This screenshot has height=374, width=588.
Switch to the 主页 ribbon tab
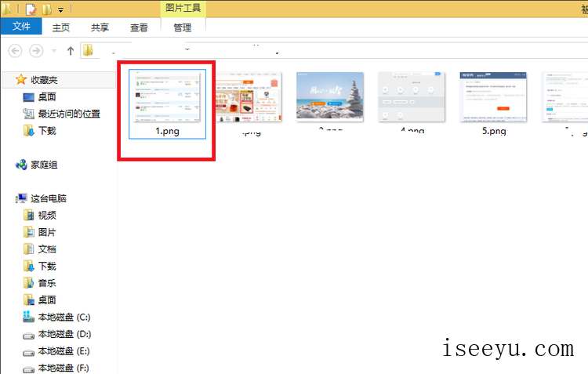click(x=60, y=27)
